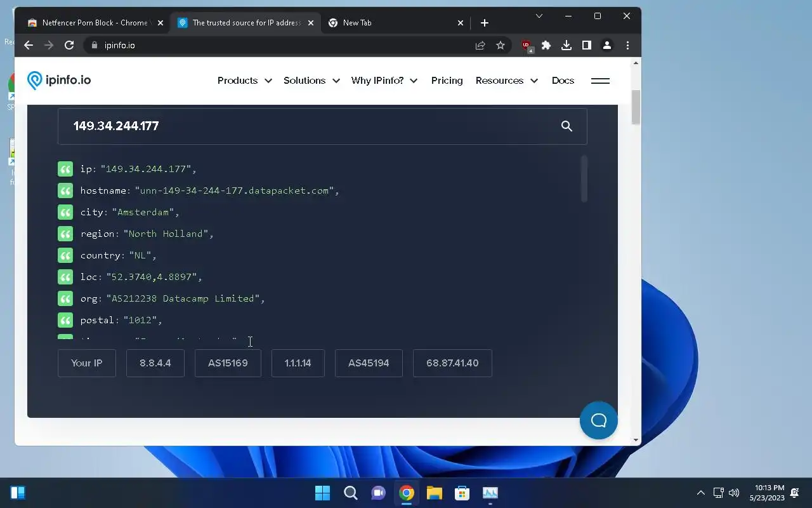Click the search magnifier icon in IP field
This screenshot has width=812, height=508.
566,126
